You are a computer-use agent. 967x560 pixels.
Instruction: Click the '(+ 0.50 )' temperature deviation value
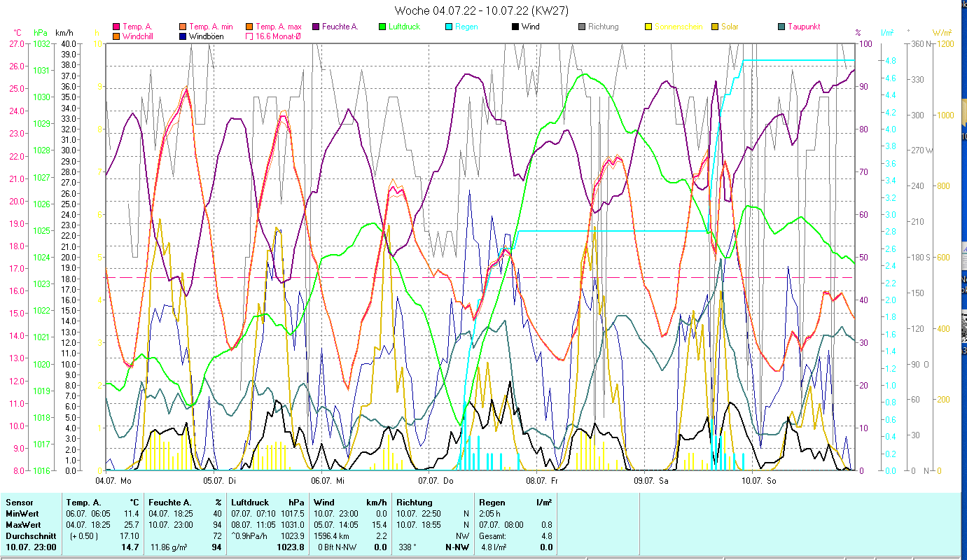pyautogui.click(x=84, y=536)
